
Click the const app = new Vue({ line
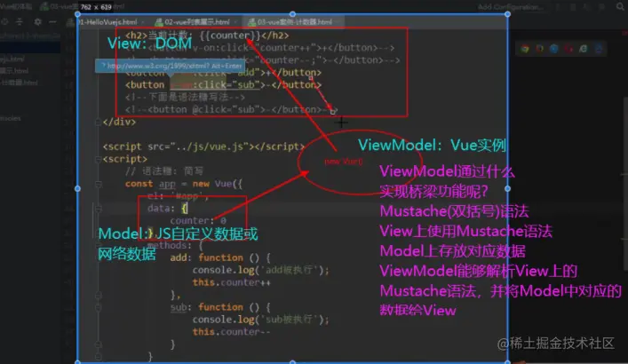[x=184, y=184]
